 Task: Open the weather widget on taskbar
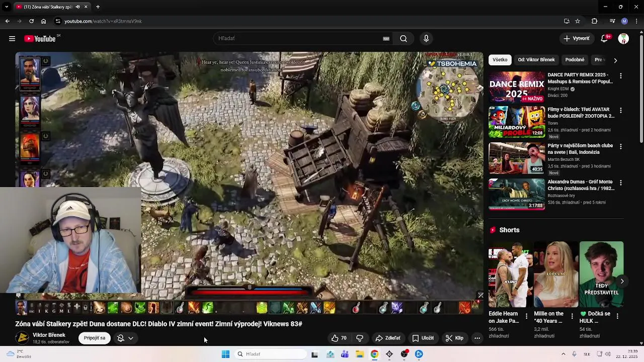tap(18, 354)
